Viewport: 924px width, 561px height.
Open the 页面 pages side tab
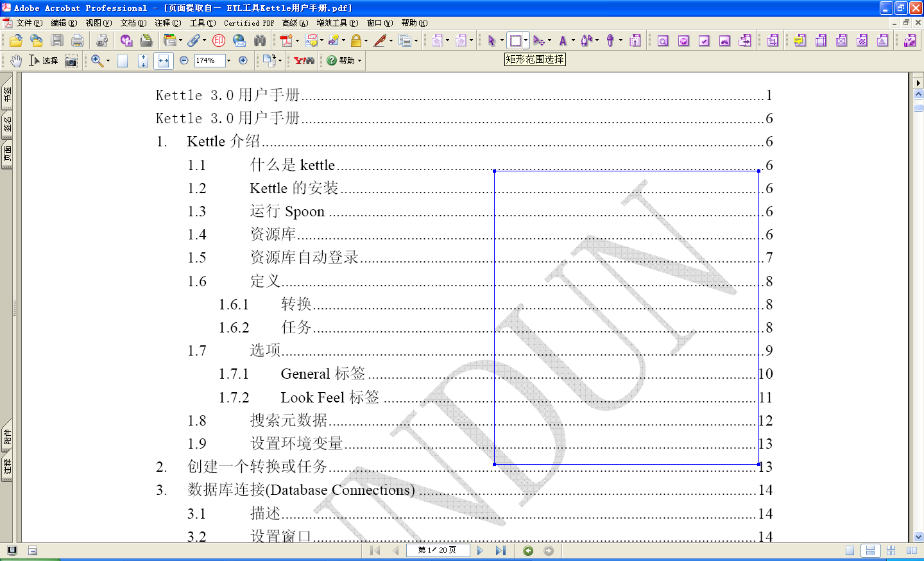tap(7, 153)
